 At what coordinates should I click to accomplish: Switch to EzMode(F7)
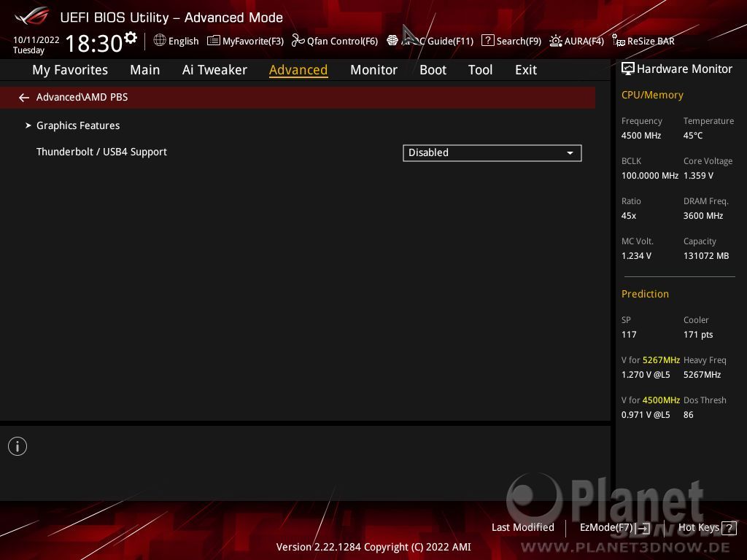[x=614, y=528]
